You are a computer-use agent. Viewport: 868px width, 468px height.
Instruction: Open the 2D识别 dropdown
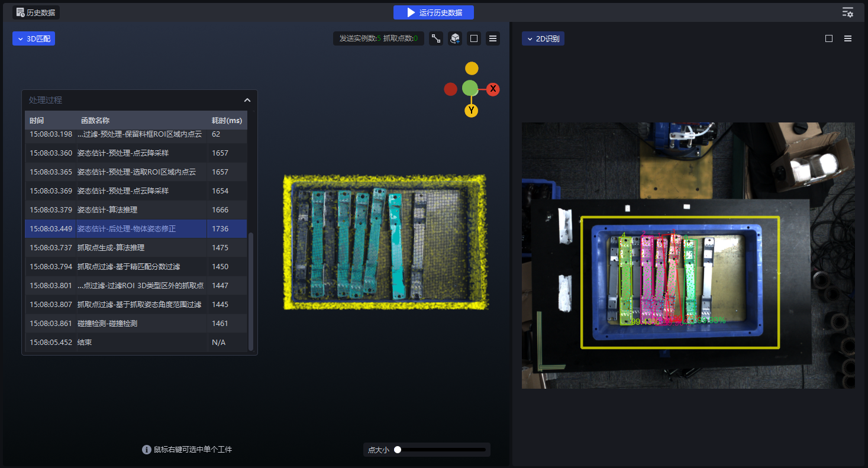click(x=543, y=39)
